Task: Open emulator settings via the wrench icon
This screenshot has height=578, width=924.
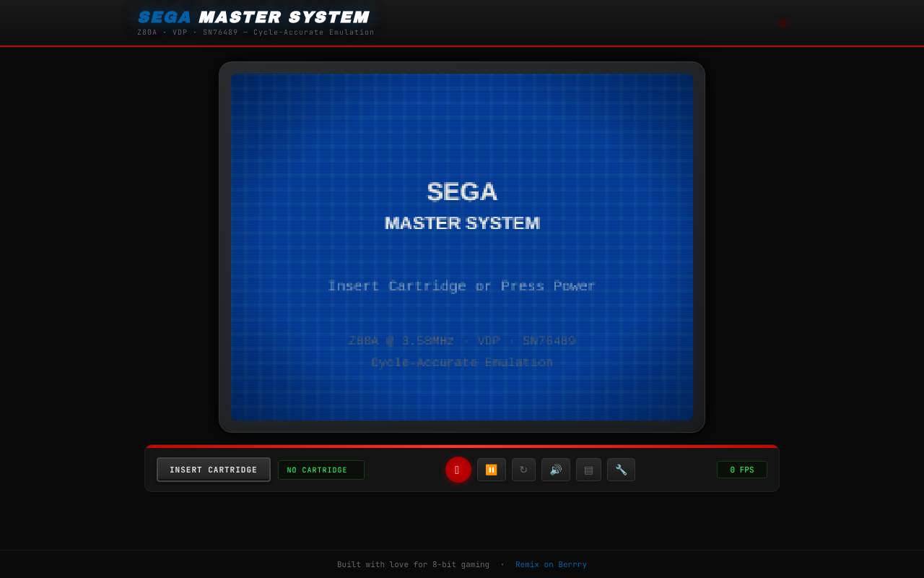Action: (620, 470)
